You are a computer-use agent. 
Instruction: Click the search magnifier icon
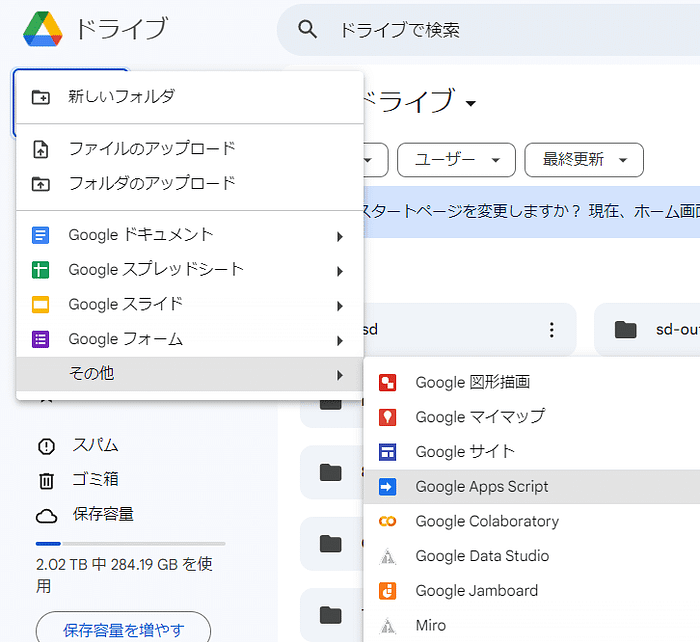point(308,29)
